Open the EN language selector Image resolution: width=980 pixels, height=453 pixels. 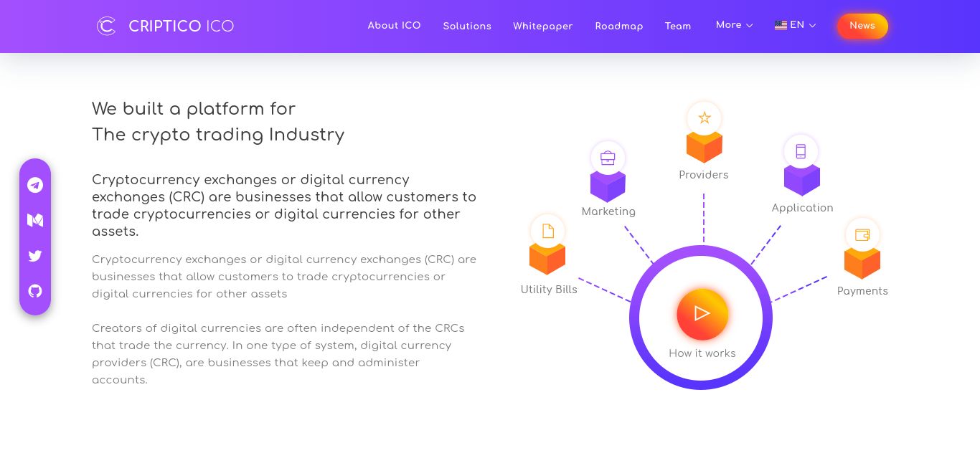(x=795, y=25)
